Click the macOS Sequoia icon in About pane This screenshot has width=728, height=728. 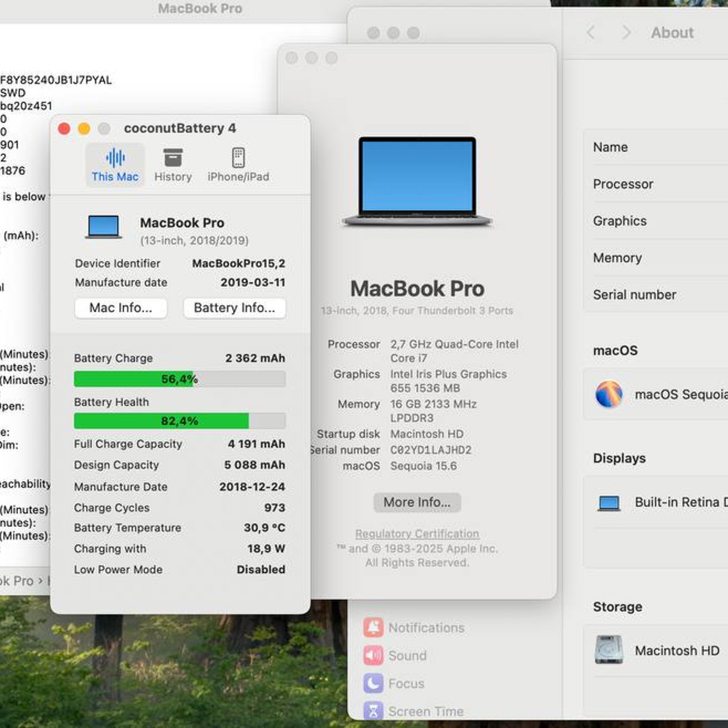tap(609, 394)
